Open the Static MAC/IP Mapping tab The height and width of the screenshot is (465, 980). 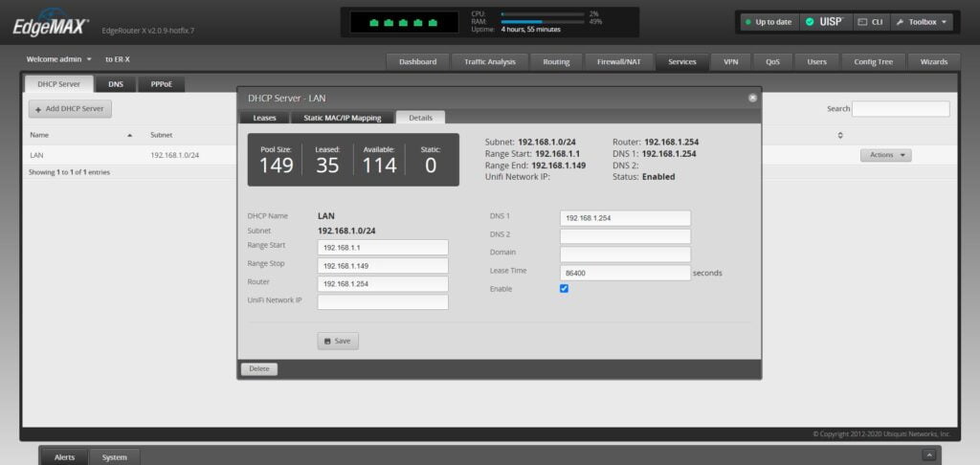(342, 118)
